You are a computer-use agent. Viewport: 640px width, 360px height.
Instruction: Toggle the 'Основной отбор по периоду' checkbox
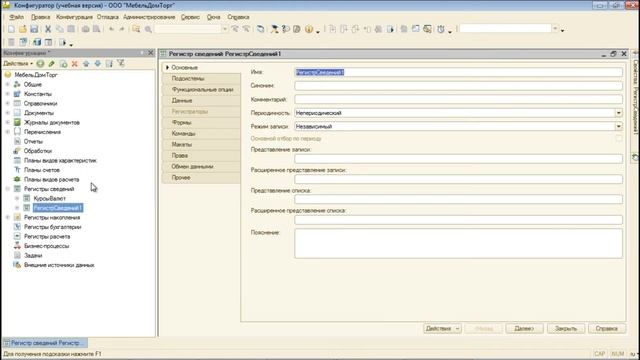click(x=619, y=138)
